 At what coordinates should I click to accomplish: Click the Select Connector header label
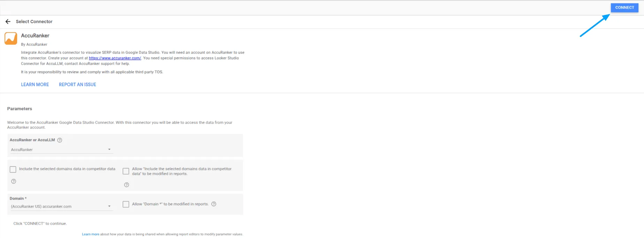click(34, 22)
